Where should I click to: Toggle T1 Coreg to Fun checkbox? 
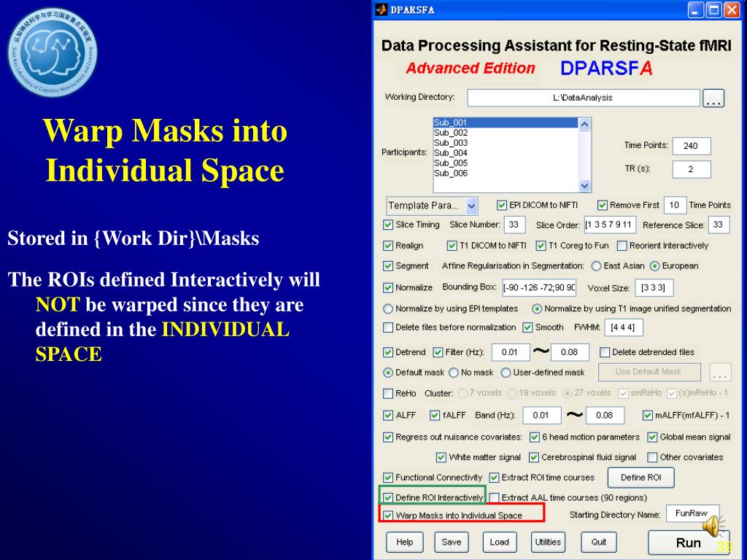541,246
